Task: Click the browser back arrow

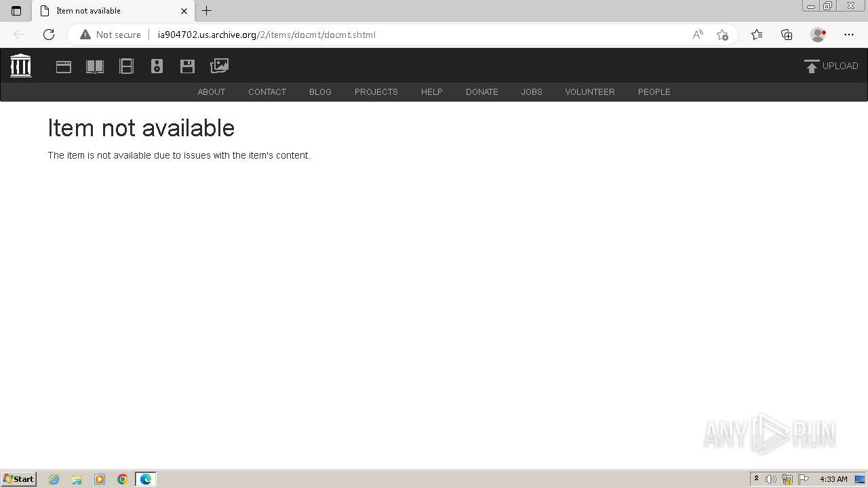Action: (x=19, y=35)
